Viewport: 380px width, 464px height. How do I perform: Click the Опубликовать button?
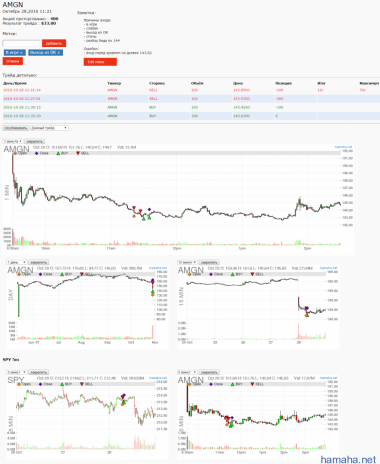(x=16, y=128)
